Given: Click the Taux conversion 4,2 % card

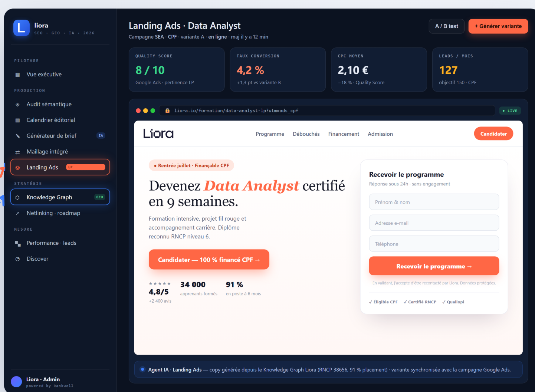Looking at the screenshot, I should (278, 70).
